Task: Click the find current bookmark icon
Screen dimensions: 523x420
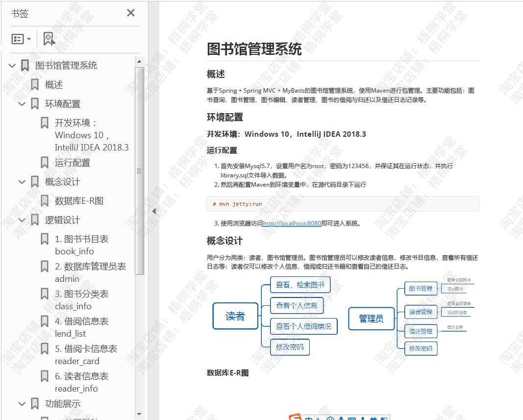Action: tap(50, 39)
